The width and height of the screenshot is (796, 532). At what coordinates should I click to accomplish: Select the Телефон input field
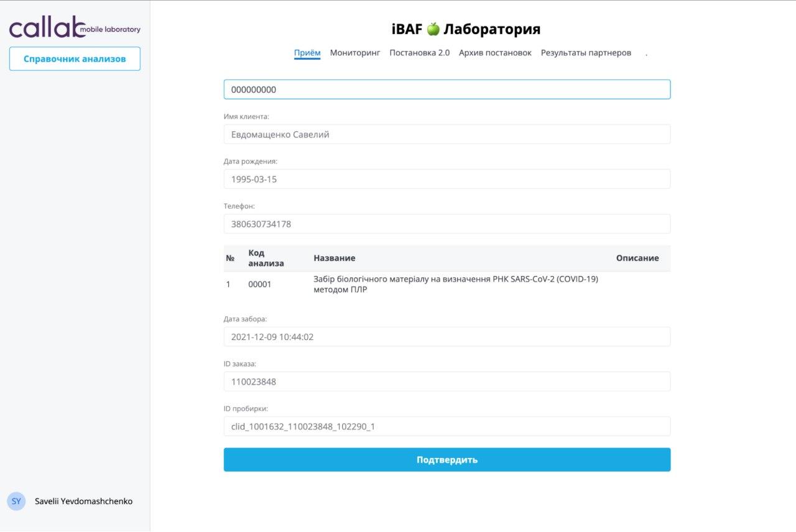coord(447,224)
